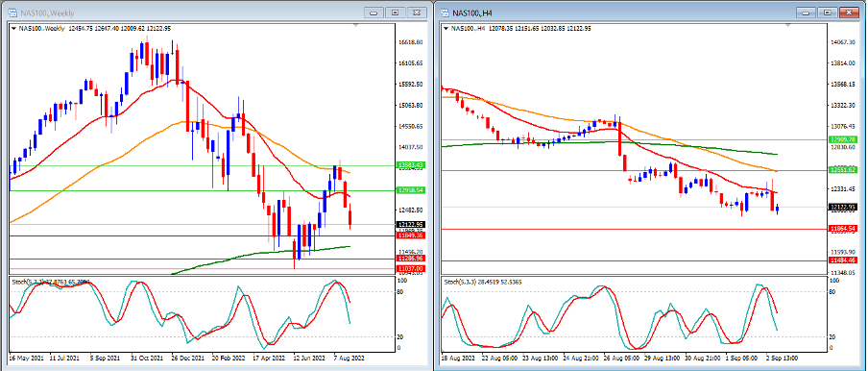The height and width of the screenshot is (371, 868).
Task: Select the 11037.00 red level label
Action: click(410, 268)
